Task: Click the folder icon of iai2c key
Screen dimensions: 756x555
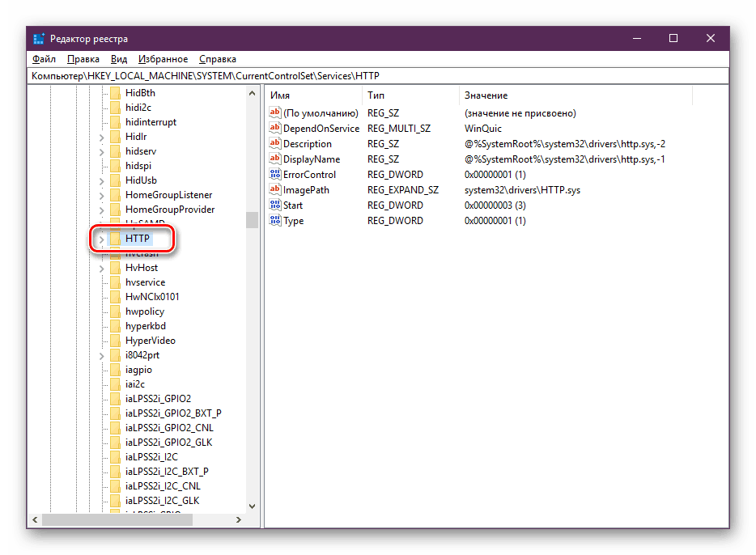Action: click(x=115, y=384)
